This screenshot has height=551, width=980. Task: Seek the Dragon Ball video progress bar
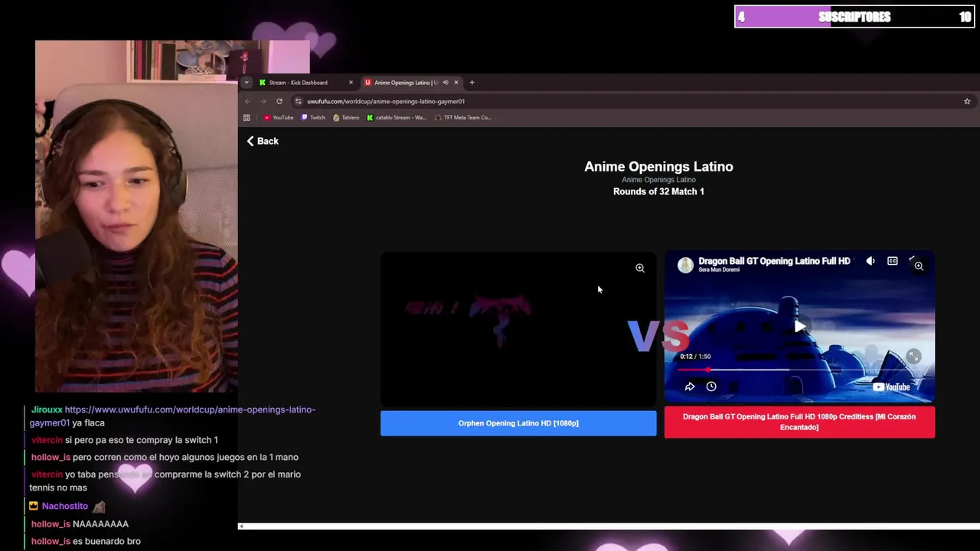pos(799,370)
